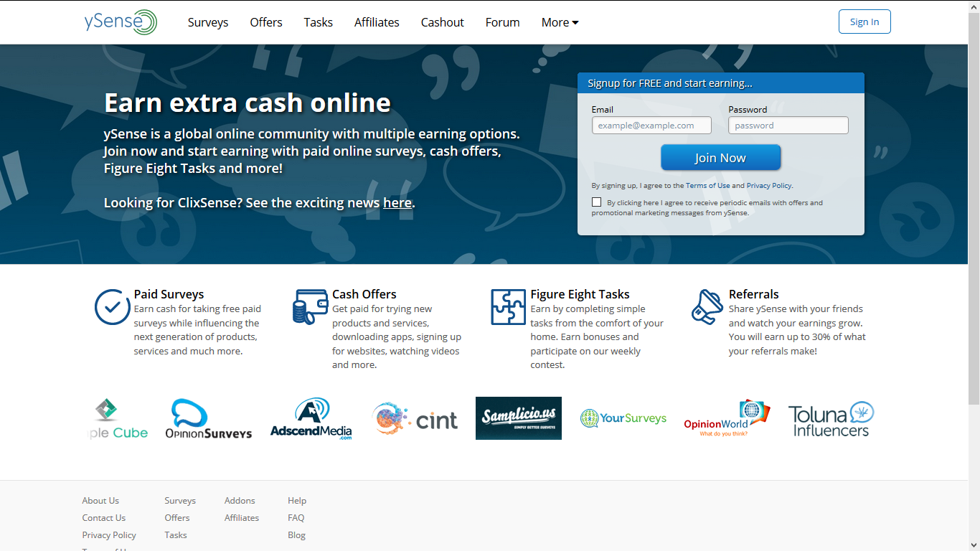Click the ySense logo
The height and width of the screenshot is (551, 980).
point(121,22)
